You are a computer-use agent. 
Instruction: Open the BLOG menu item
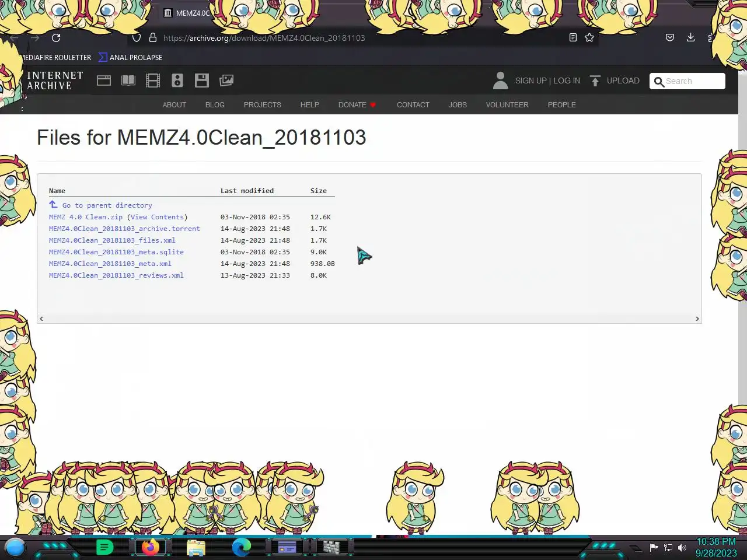(x=215, y=105)
